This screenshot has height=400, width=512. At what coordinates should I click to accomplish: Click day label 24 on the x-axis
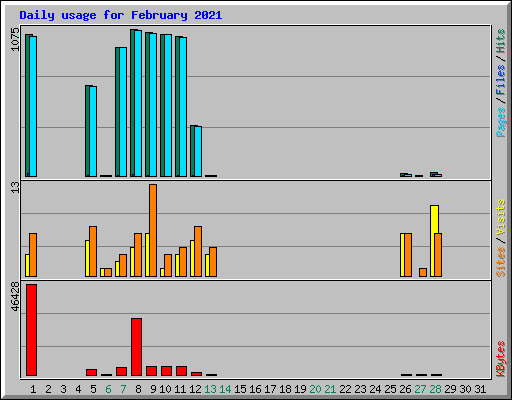tap(375, 389)
